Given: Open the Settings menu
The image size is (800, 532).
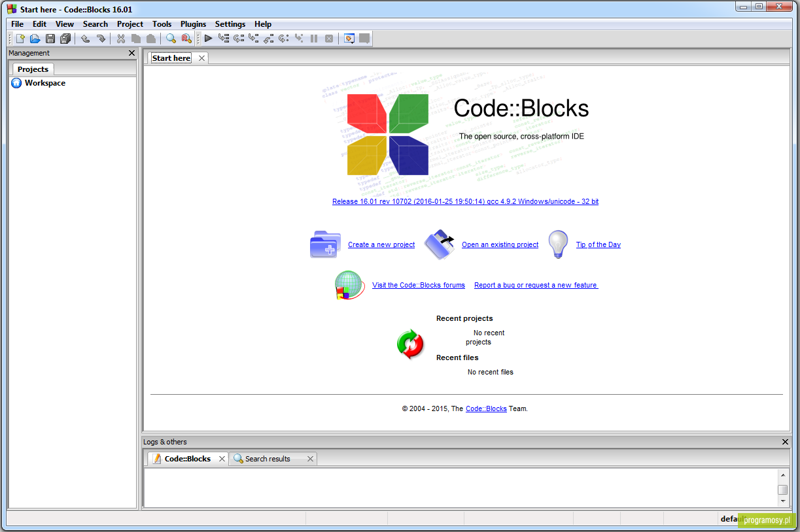Looking at the screenshot, I should [230, 24].
